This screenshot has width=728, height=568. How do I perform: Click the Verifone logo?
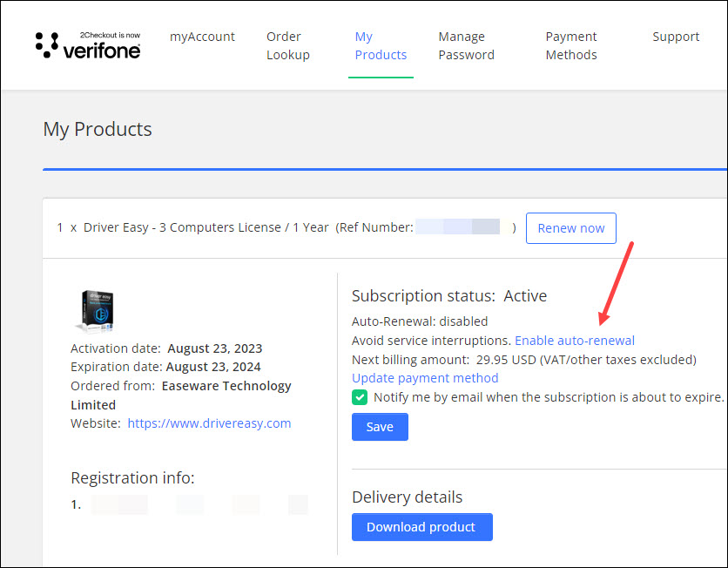tap(88, 45)
